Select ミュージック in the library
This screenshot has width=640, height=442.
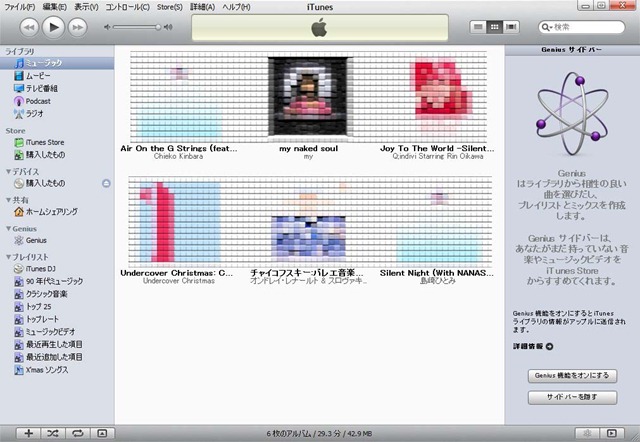[x=57, y=63]
